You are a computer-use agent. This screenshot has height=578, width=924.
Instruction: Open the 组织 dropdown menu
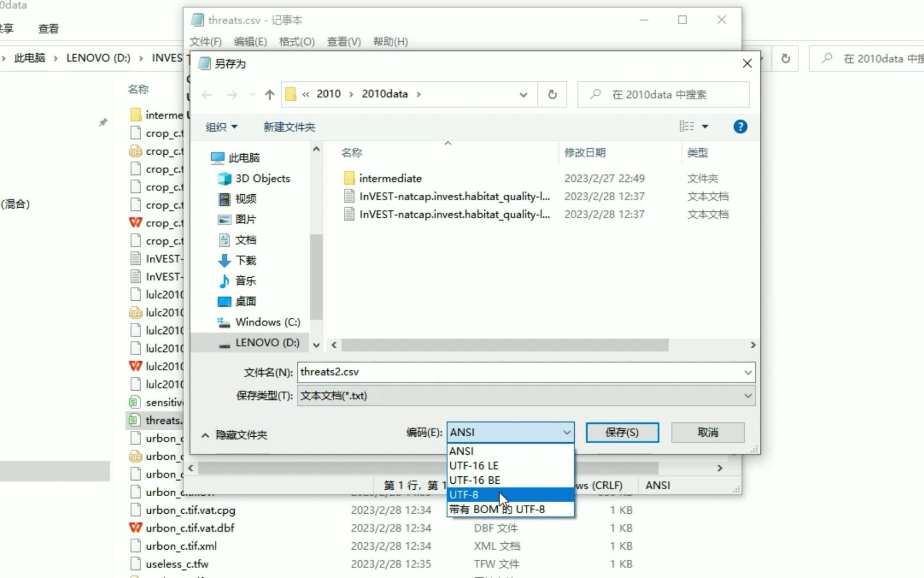click(x=221, y=127)
